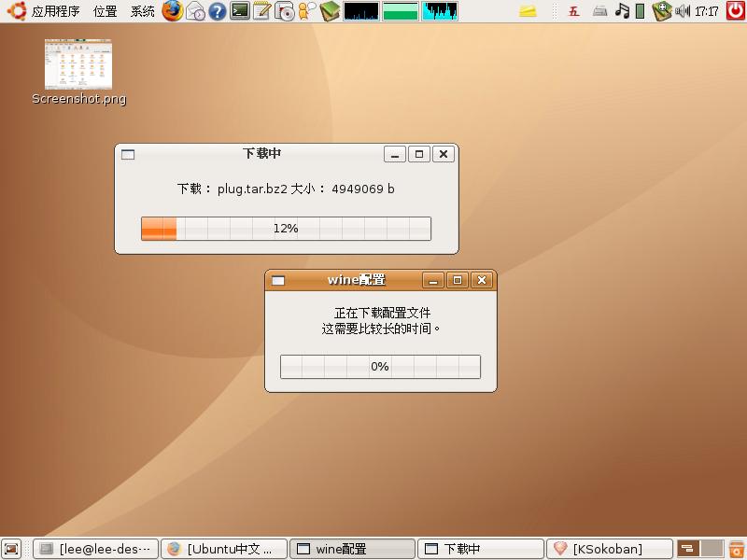Click the wine配置 window title bar
The image size is (747, 560).
pos(356,279)
